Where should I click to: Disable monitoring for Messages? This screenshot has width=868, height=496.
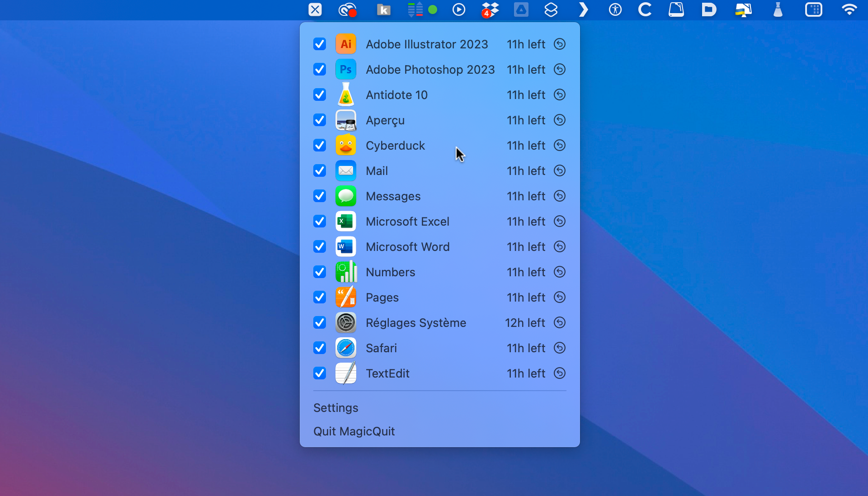click(x=319, y=196)
